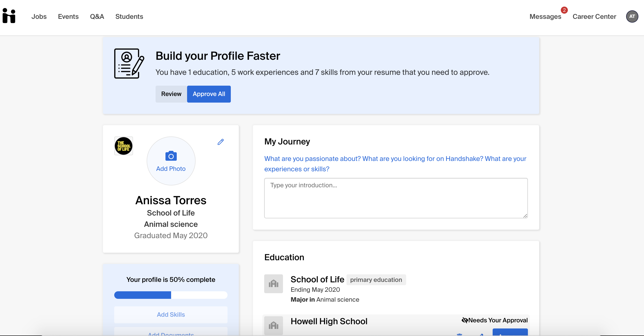Click the pencil edit profile icon
The width and height of the screenshot is (644, 336).
coord(220,142)
